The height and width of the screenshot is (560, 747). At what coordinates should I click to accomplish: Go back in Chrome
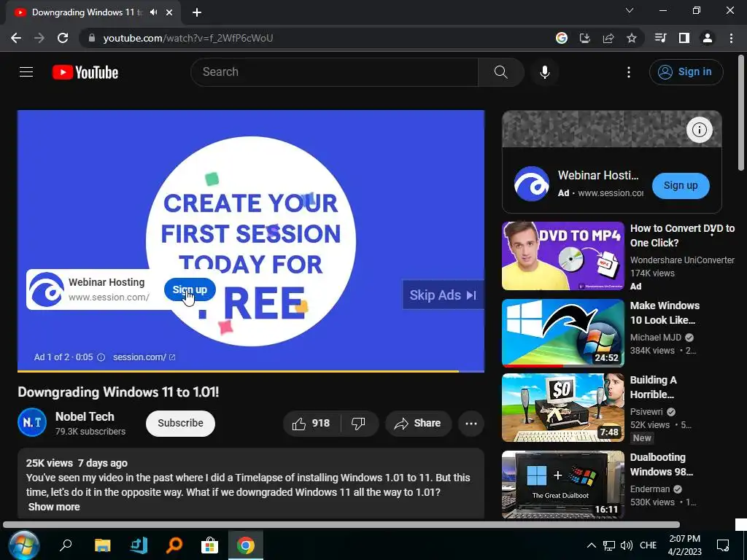pos(16,38)
